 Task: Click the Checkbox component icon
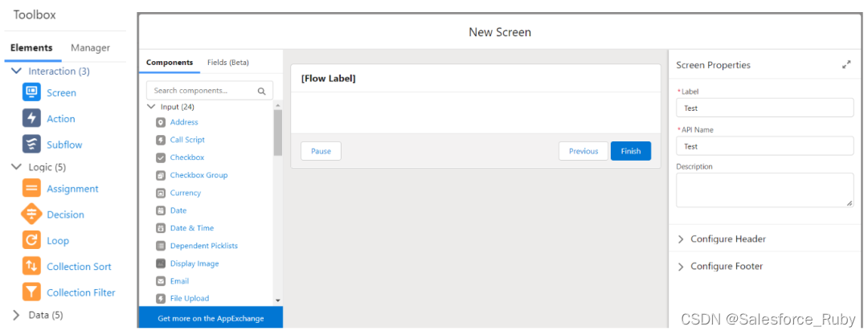coord(161,157)
